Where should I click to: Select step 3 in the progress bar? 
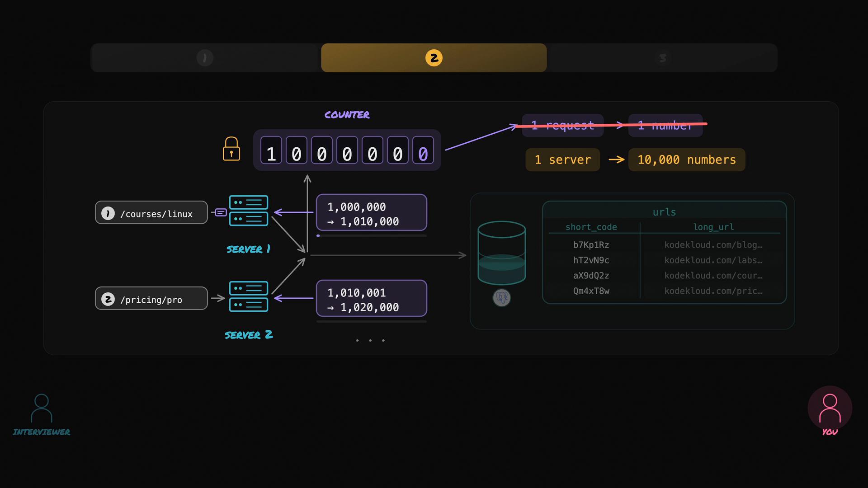[662, 58]
